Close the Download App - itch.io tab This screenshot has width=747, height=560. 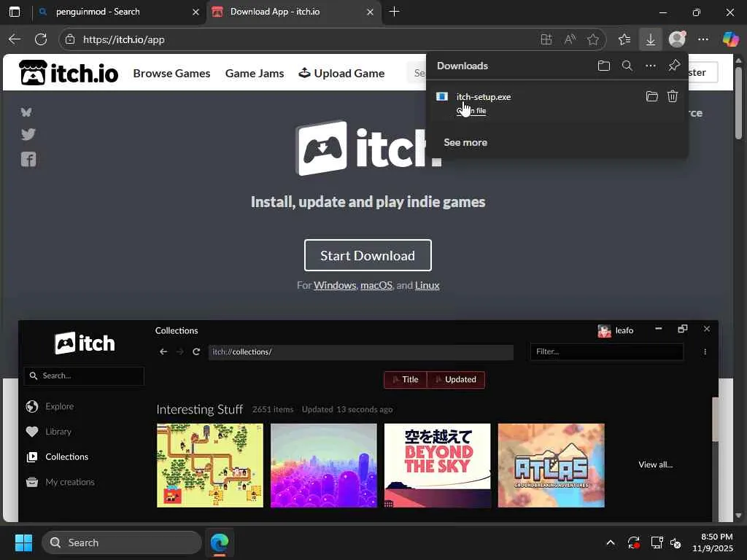coord(370,12)
